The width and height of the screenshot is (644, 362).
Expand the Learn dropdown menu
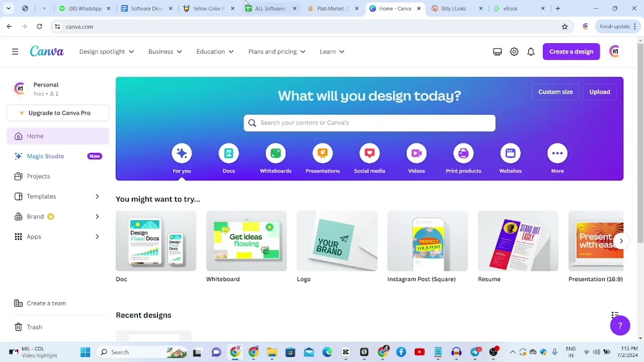point(332,51)
